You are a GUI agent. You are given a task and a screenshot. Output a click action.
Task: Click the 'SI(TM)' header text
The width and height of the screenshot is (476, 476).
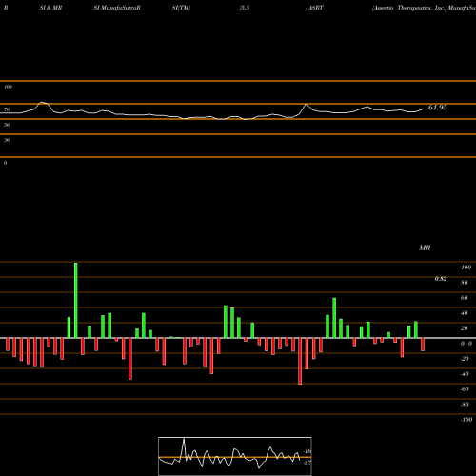click(181, 8)
